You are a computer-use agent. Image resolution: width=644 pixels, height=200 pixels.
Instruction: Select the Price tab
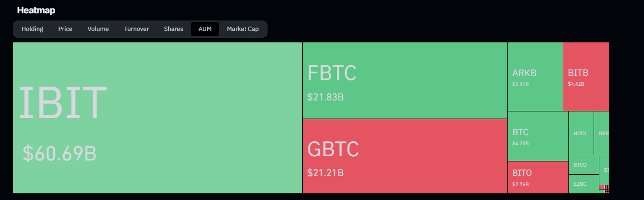65,29
